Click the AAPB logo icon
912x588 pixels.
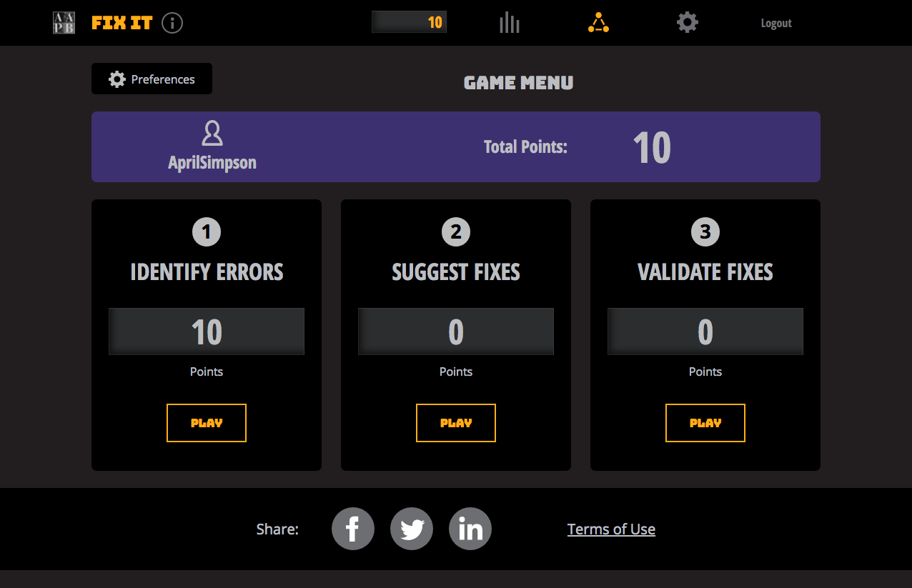coord(64,23)
